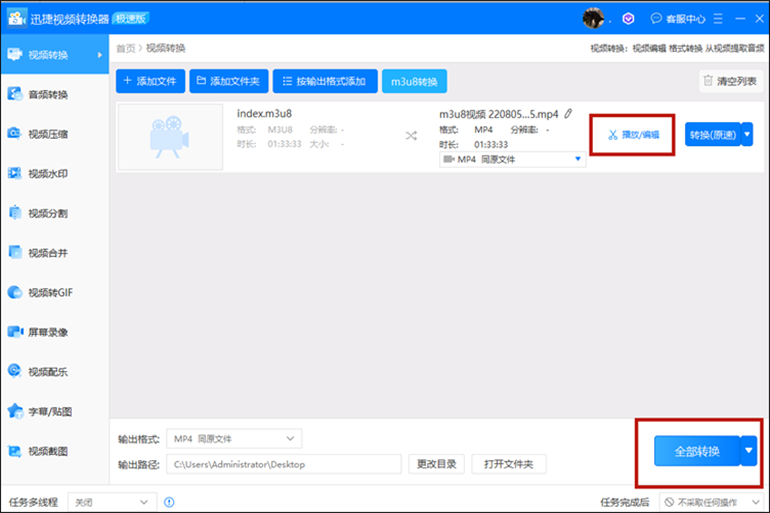Click the 全部转换 button
The height and width of the screenshot is (513, 770).
coord(697,451)
